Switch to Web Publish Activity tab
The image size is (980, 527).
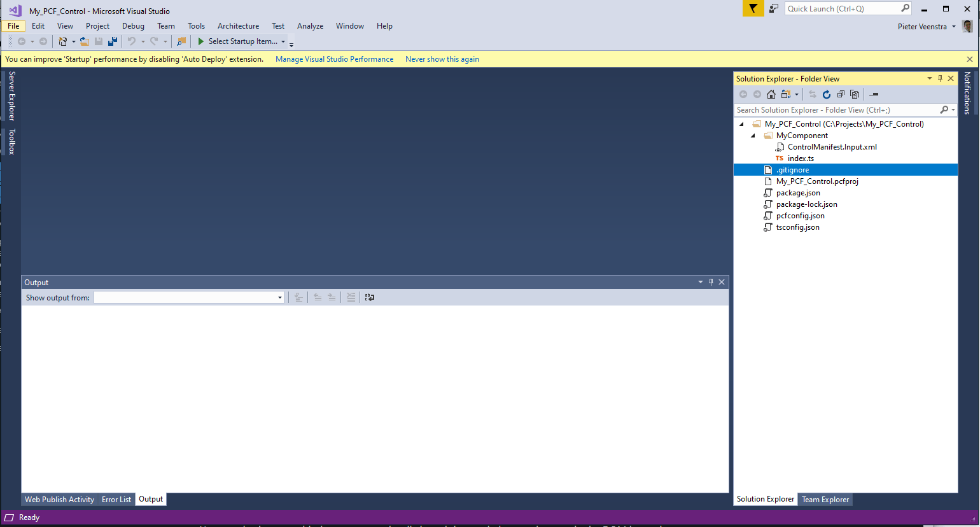pyautogui.click(x=59, y=500)
